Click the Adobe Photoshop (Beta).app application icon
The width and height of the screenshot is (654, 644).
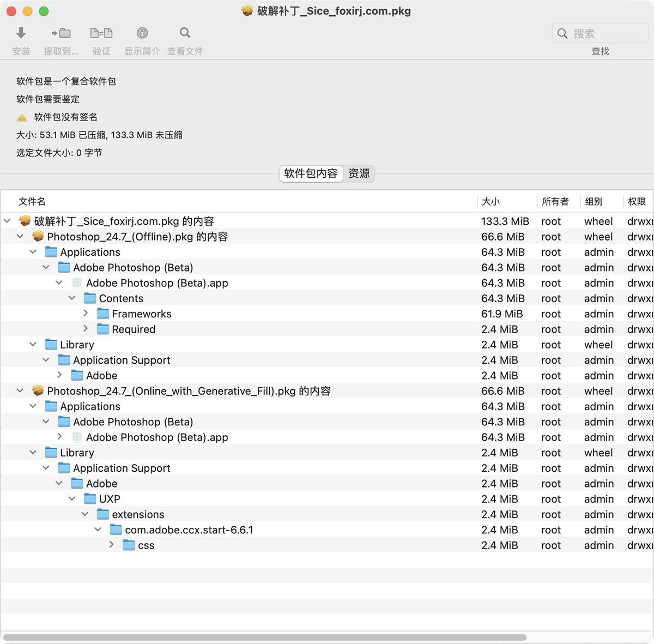pos(77,282)
